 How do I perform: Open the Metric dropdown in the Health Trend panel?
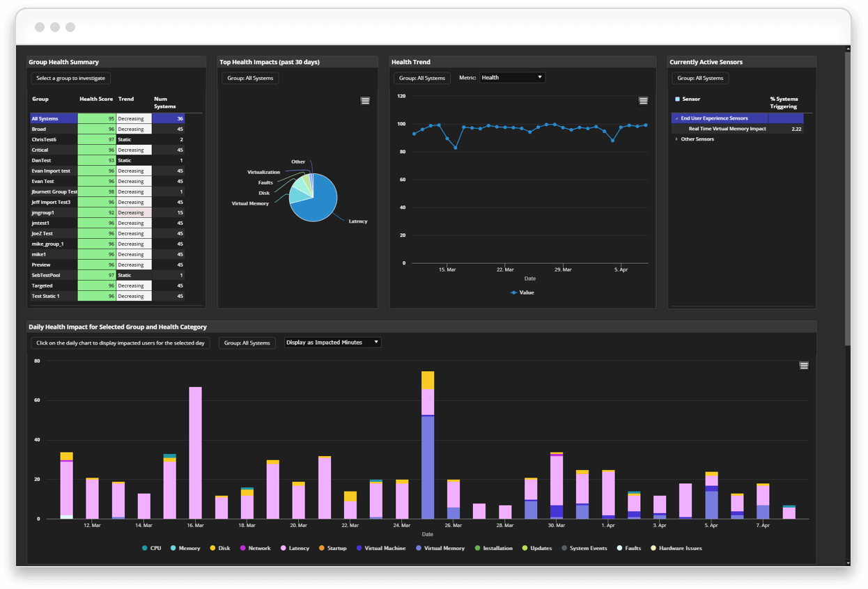pos(512,77)
